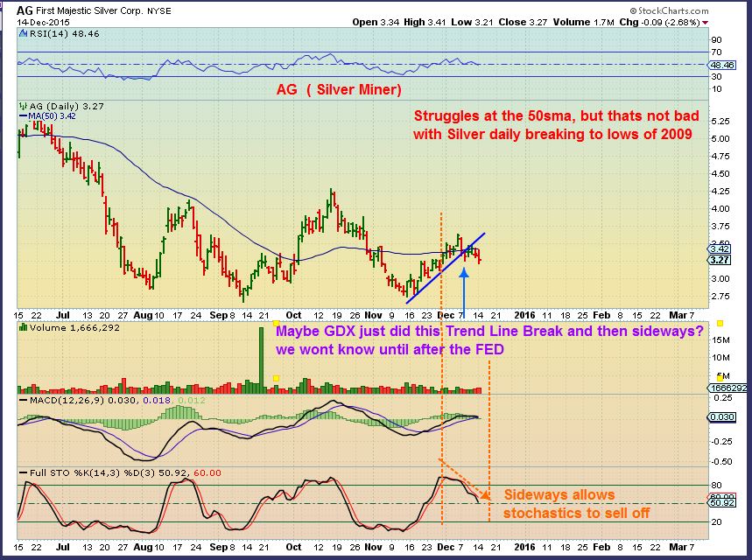This screenshot has width=752, height=560.
Task: Click the 48.46 RSI value tag
Action: pos(722,65)
